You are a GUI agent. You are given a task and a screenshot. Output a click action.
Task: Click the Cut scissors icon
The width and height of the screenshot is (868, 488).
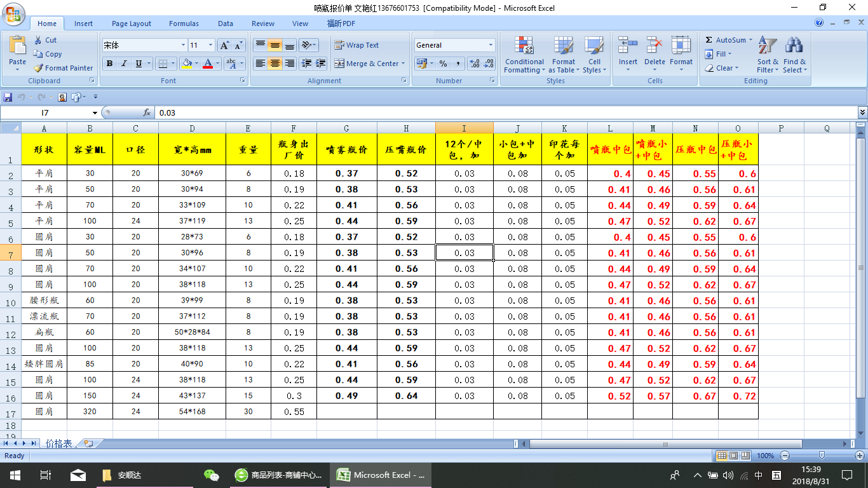coord(38,40)
